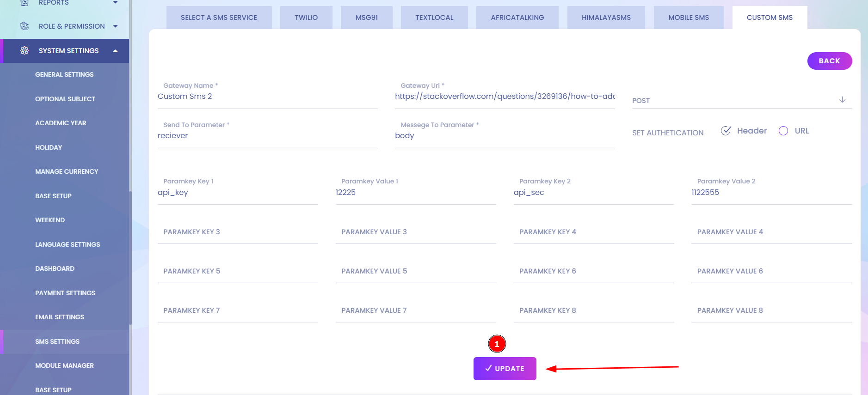Click the Gateway Name input field
868x395 pixels.
point(267,97)
